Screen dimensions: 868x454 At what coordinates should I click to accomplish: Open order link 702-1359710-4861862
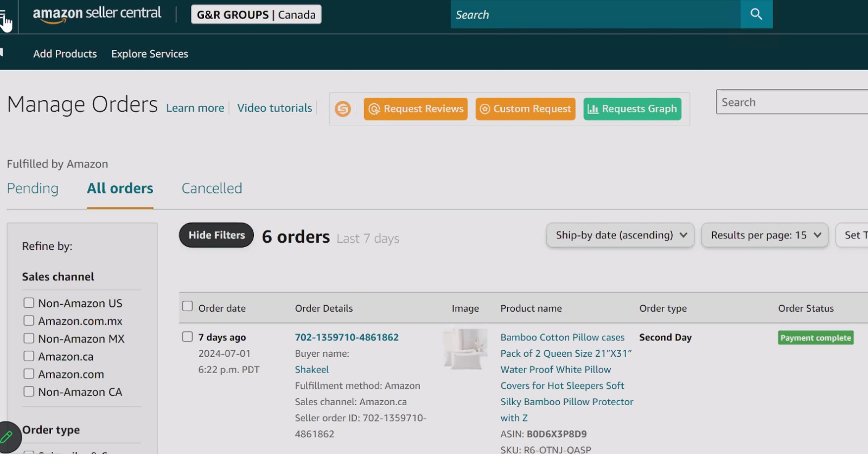point(347,337)
